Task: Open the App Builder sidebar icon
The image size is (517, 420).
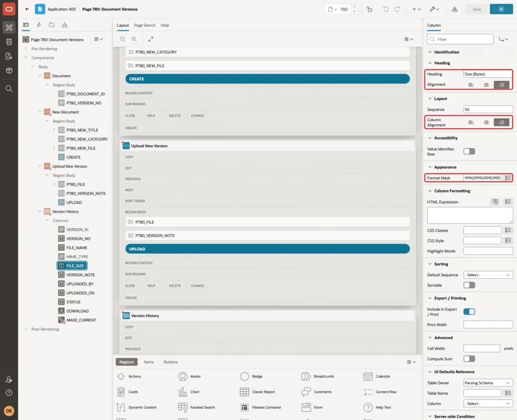Action: point(9,28)
